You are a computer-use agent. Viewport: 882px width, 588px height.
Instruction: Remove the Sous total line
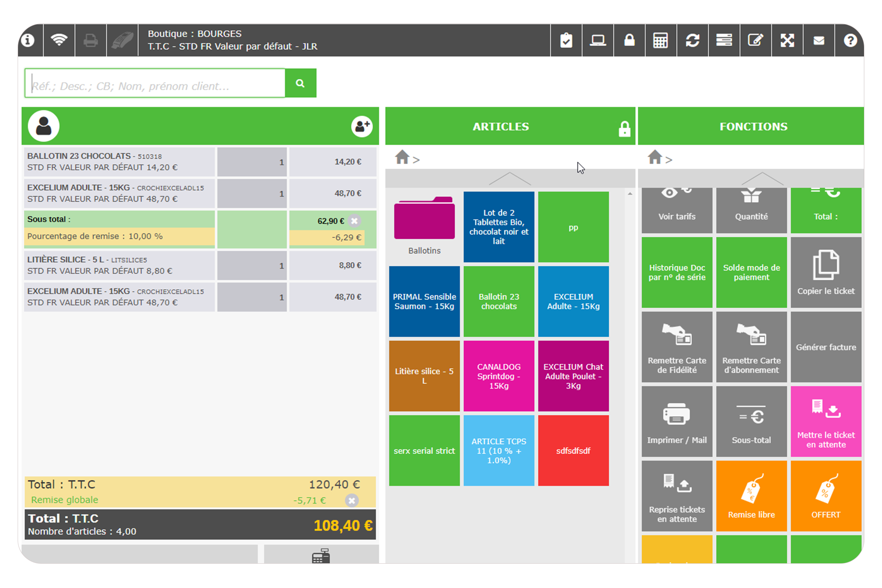pos(354,221)
